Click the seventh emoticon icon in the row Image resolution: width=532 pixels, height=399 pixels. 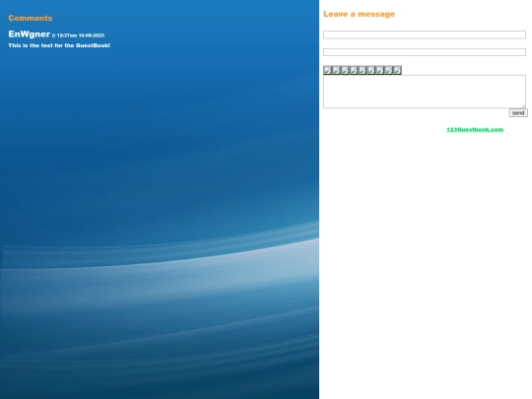point(380,70)
